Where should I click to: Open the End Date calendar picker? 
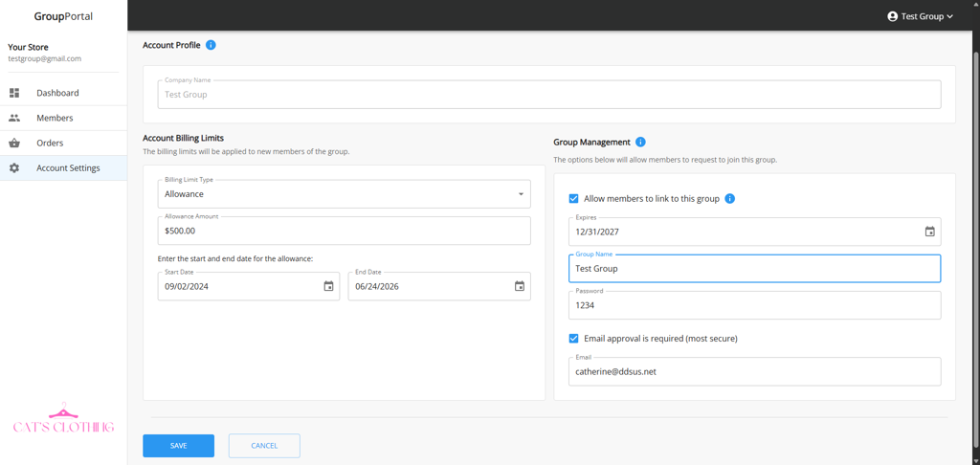[x=520, y=286]
